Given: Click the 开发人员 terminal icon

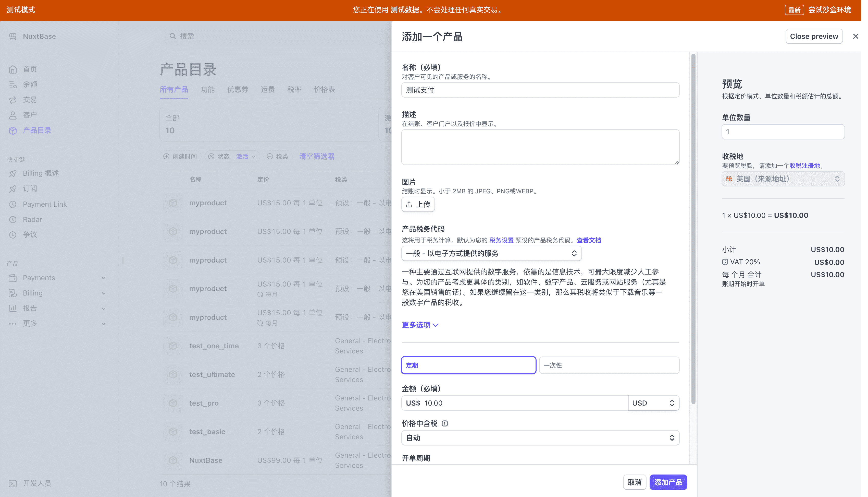Looking at the screenshot, I should point(13,483).
